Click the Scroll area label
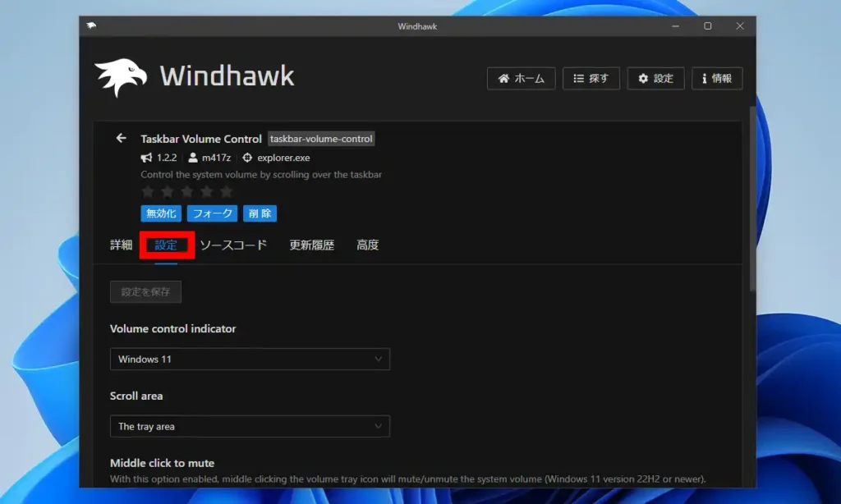Viewport: 841px width, 504px height. (x=136, y=396)
